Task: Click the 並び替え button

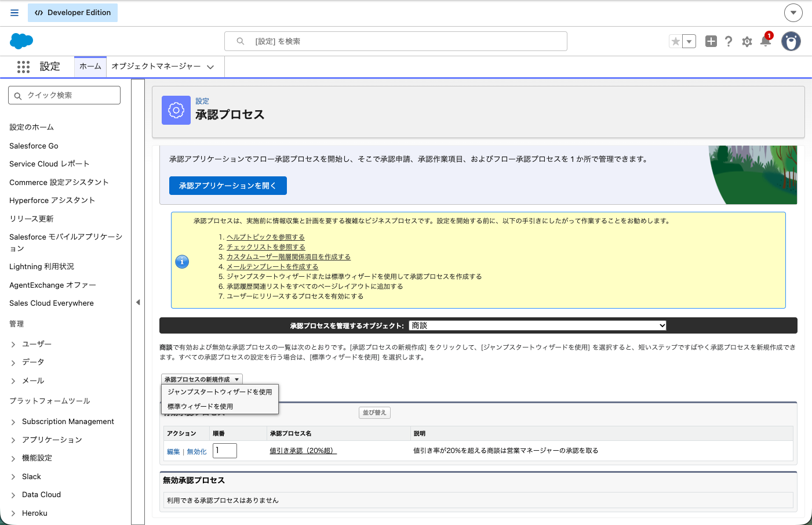Action: pos(374,412)
